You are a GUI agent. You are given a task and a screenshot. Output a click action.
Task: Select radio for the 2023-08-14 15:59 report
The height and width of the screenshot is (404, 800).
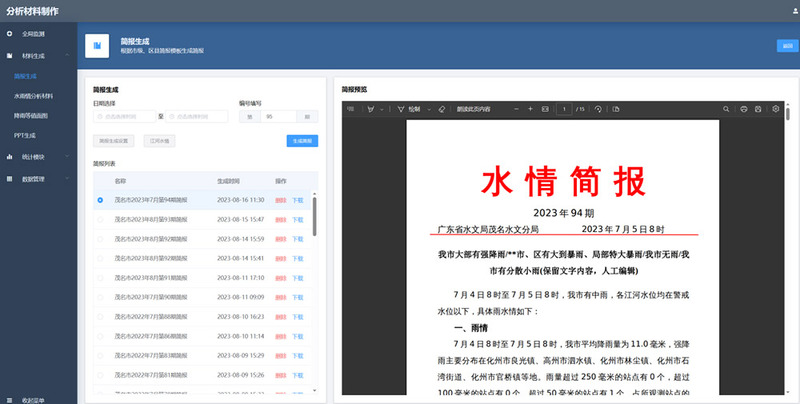pyautogui.click(x=100, y=239)
